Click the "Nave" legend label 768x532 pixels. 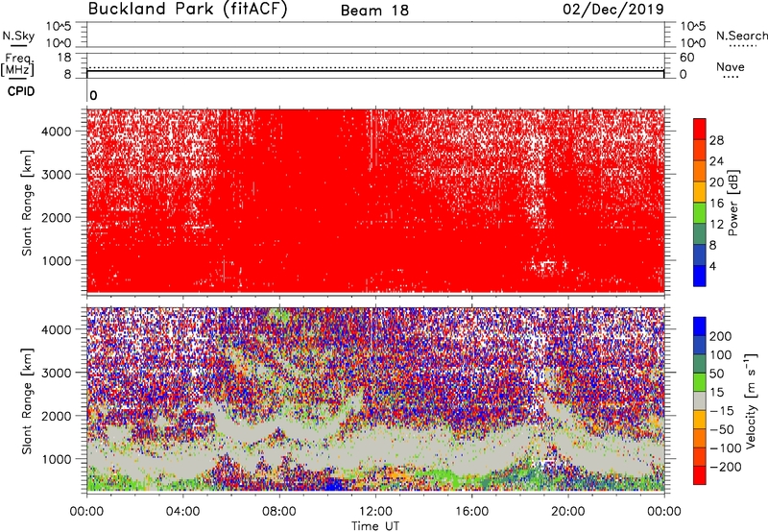pyautogui.click(x=730, y=66)
